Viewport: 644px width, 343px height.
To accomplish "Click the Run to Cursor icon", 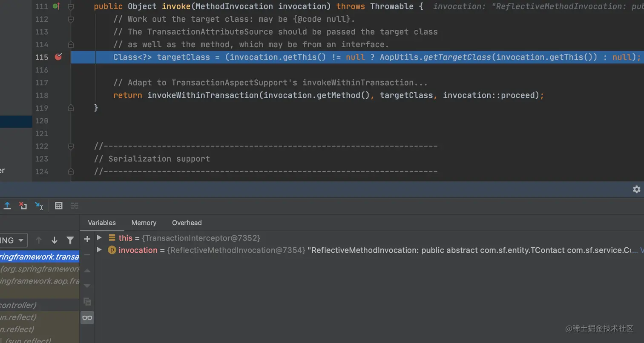I will pyautogui.click(x=39, y=206).
